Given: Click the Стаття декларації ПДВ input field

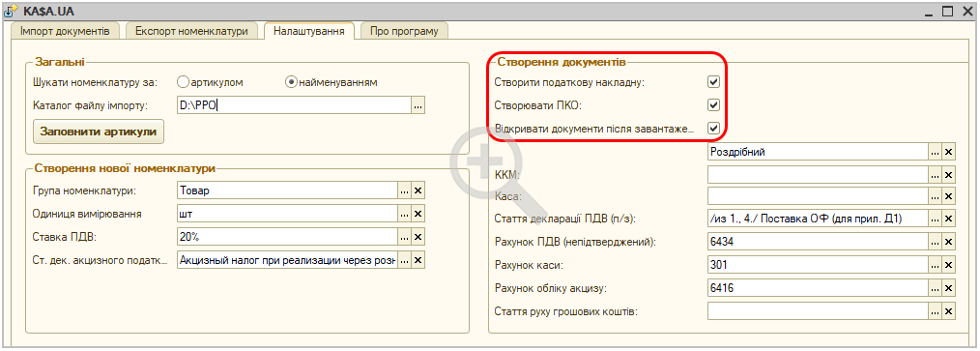Looking at the screenshot, I should click(818, 219).
